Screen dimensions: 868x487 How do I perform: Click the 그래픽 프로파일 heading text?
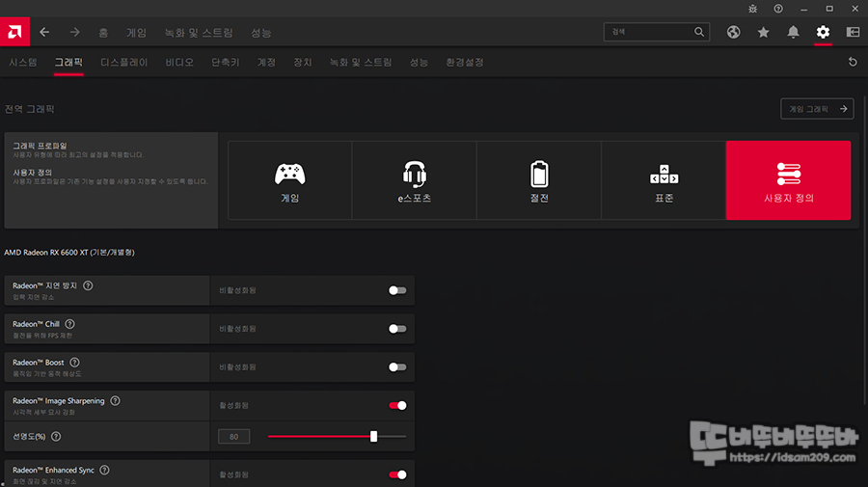40,146
